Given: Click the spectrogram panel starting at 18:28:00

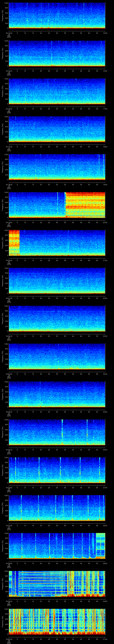Looking at the screenshot, I should pos(57,546).
